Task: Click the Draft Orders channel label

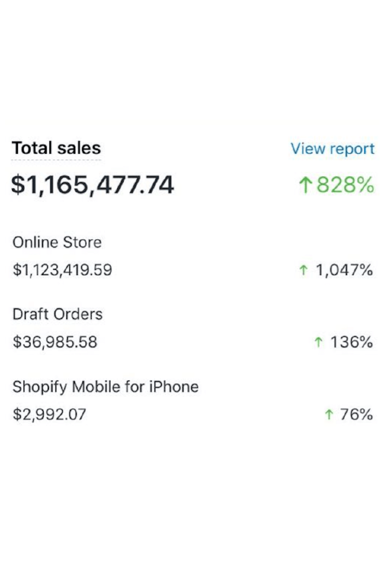Action: (x=57, y=314)
